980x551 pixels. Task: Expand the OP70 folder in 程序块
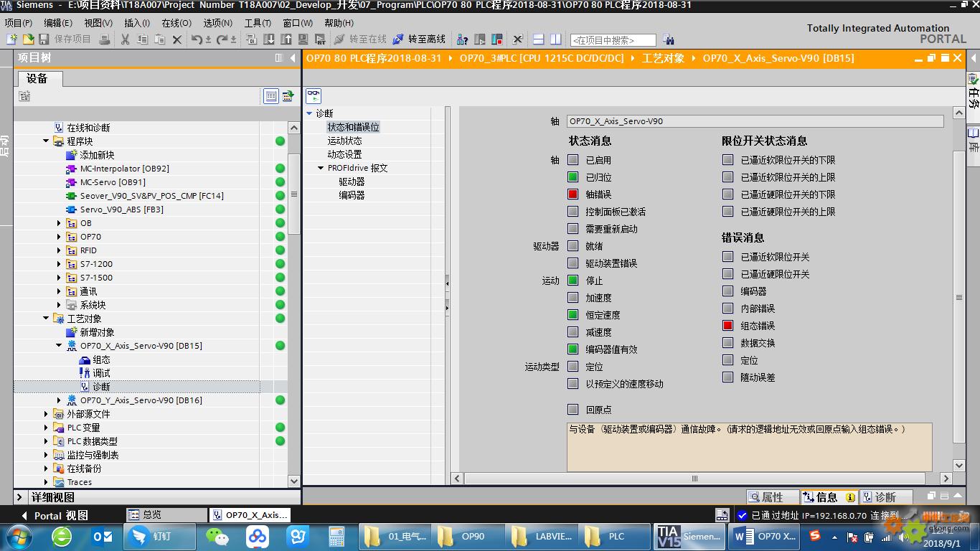coord(59,237)
